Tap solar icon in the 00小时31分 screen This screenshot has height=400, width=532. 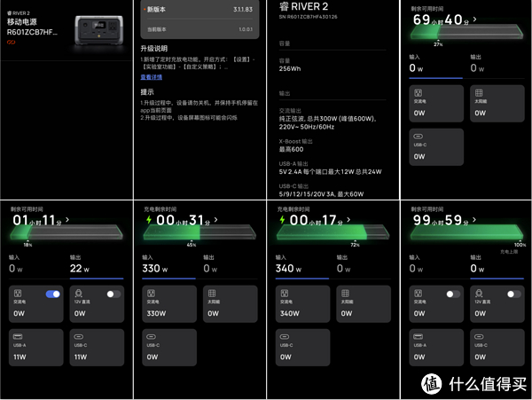coord(212,294)
